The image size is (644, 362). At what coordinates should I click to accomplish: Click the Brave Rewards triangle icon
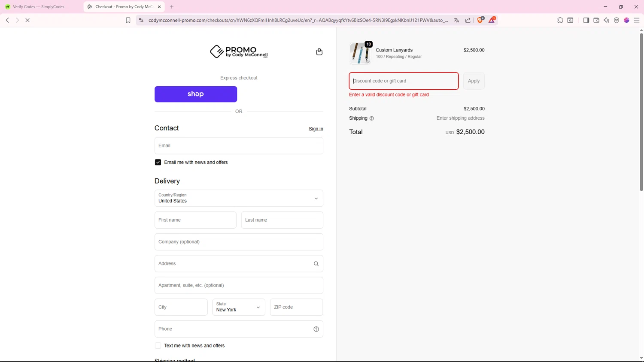click(x=492, y=20)
